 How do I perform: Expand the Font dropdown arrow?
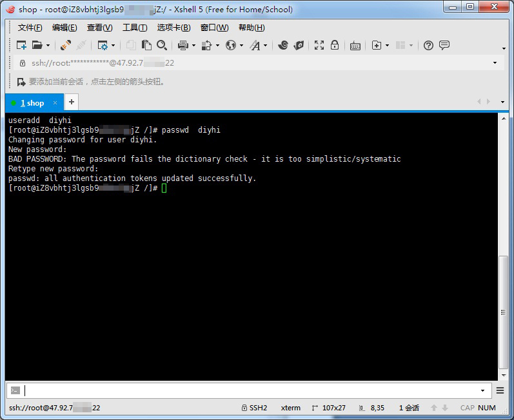point(266,46)
